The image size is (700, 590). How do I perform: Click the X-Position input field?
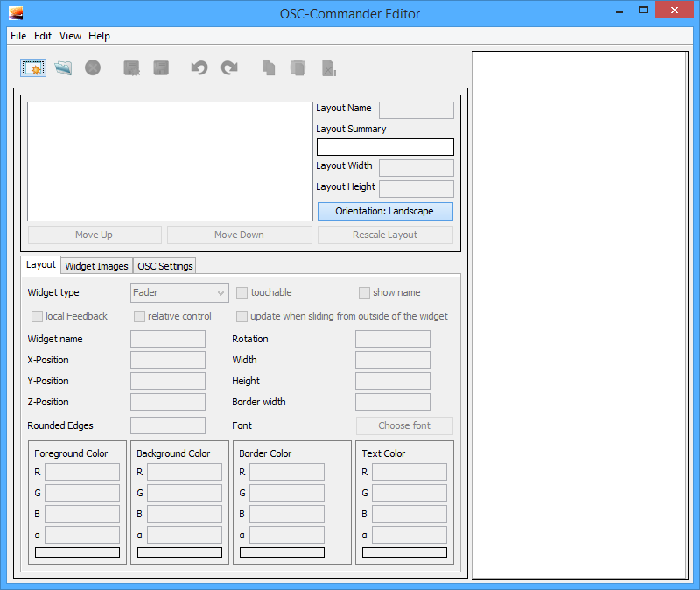(x=168, y=360)
